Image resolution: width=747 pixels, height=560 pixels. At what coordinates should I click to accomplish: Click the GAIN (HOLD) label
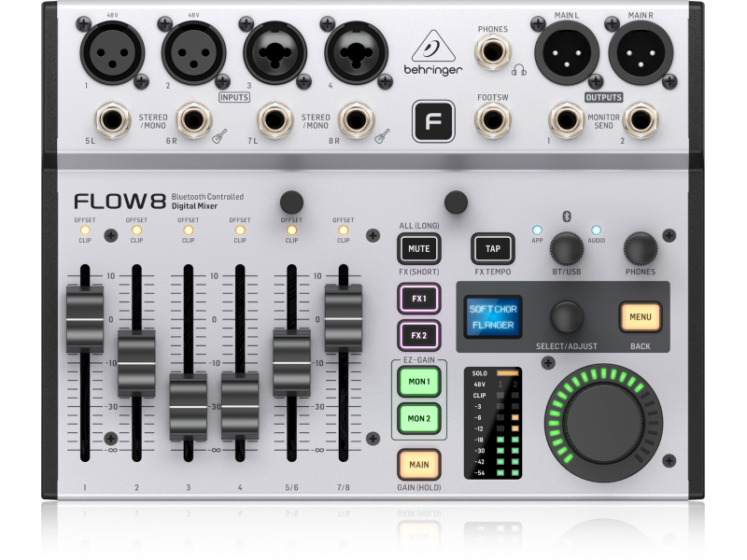click(418, 487)
